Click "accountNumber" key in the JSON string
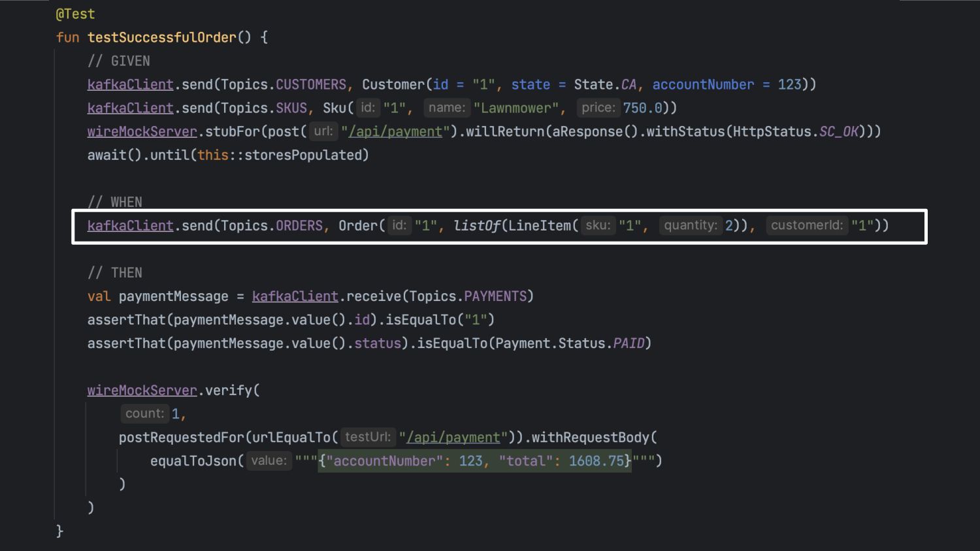Image resolution: width=980 pixels, height=551 pixels. pos(384,460)
